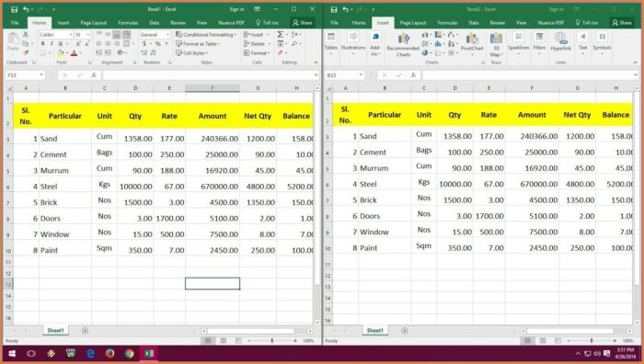644x364 pixels.
Task: Open the Name Box dropdown showing F13
Action: tap(41, 75)
